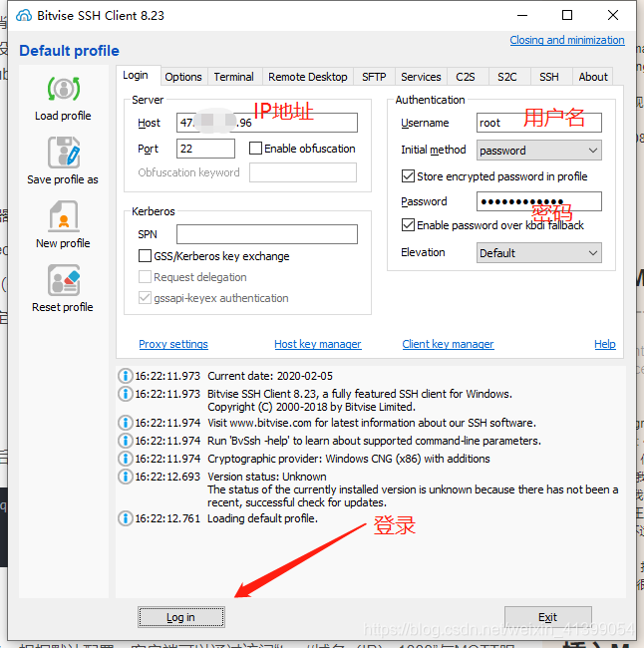Click the Username field containing root
The width and height of the screenshot is (644, 648).
539,123
